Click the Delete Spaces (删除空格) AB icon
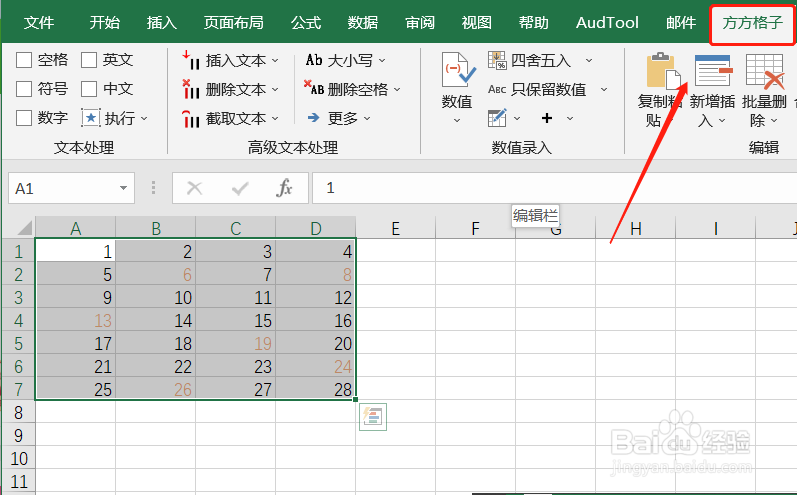This screenshot has height=495, width=797. click(314, 89)
